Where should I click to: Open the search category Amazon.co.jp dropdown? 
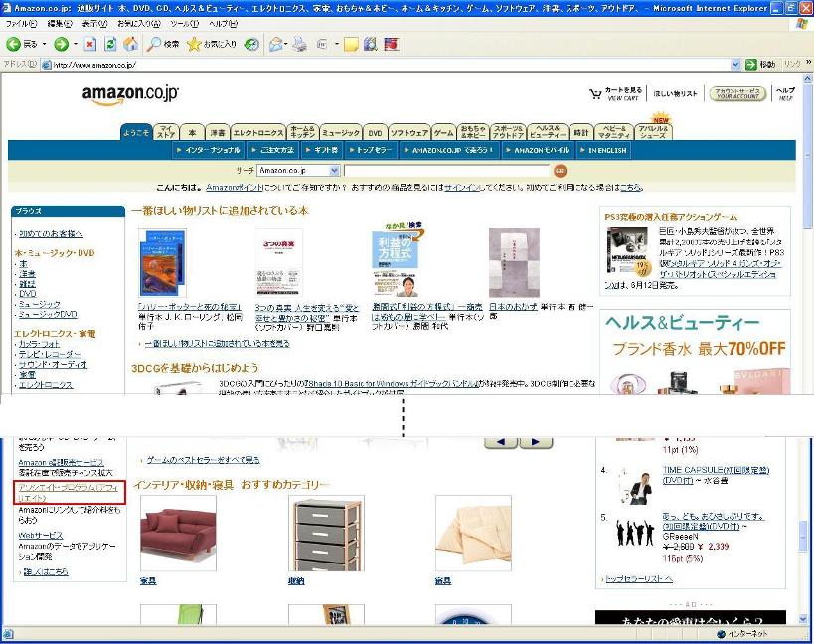click(x=298, y=170)
